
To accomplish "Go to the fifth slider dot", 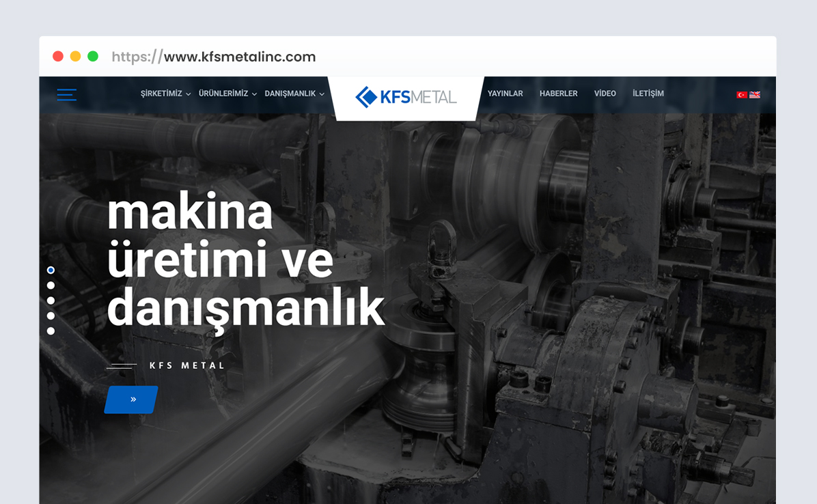I will tap(51, 331).
